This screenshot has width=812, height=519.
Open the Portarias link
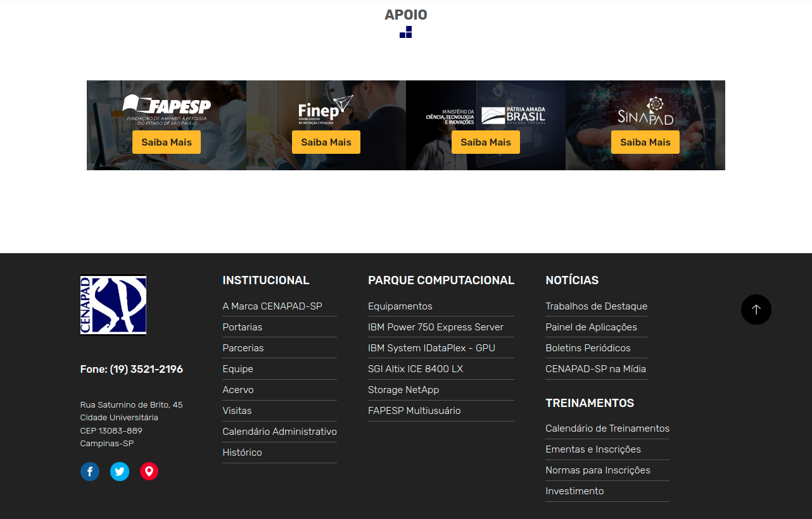pos(243,327)
